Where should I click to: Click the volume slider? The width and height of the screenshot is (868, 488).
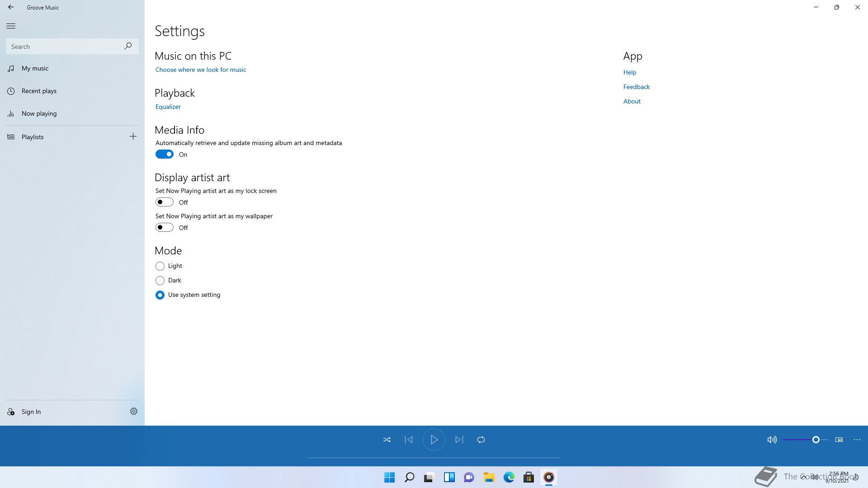pos(806,440)
